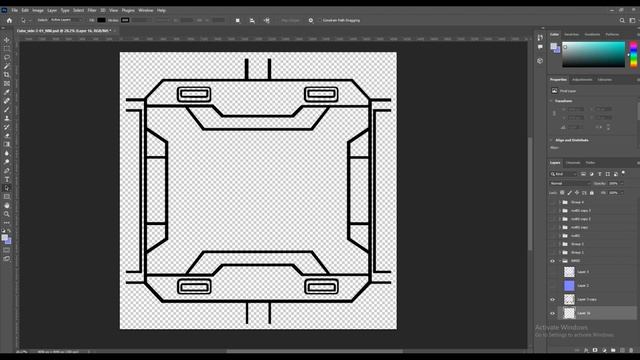Switch to the Adjustments tab

tap(582, 80)
